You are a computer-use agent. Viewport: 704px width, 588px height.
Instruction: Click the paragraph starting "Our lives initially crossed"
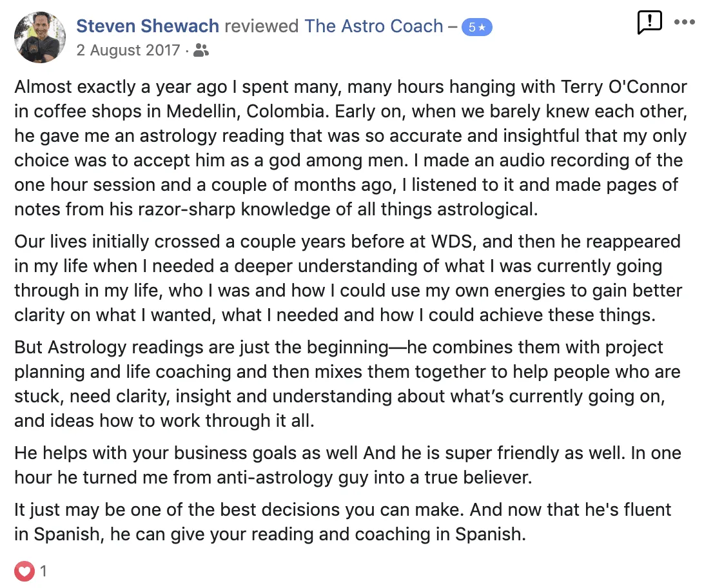pyautogui.click(x=348, y=279)
